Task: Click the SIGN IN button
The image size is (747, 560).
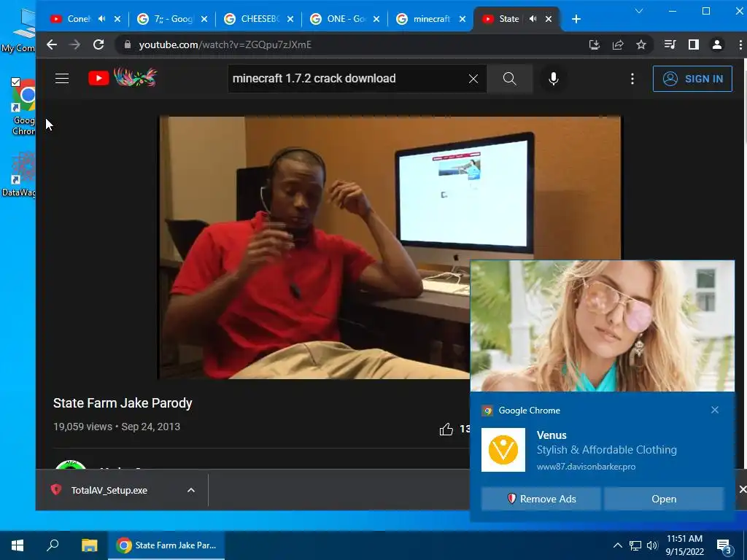Action: click(x=692, y=79)
